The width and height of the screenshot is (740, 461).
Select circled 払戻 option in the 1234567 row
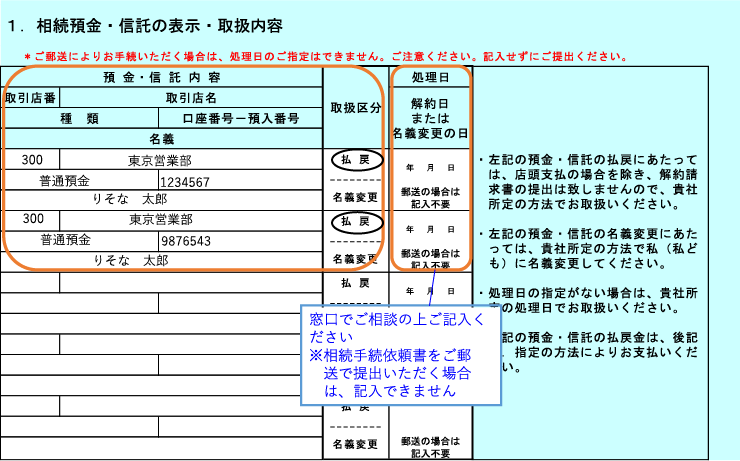[x=355, y=160]
